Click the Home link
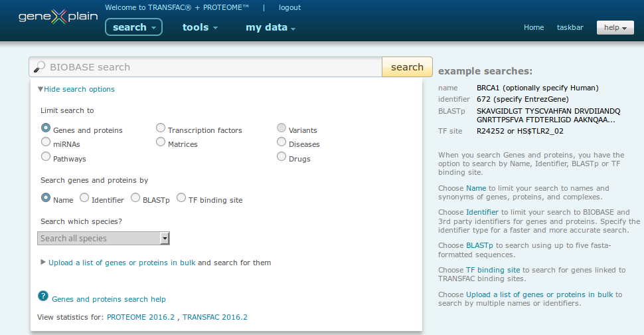Viewport: 644px width, 335px height. pos(534,27)
